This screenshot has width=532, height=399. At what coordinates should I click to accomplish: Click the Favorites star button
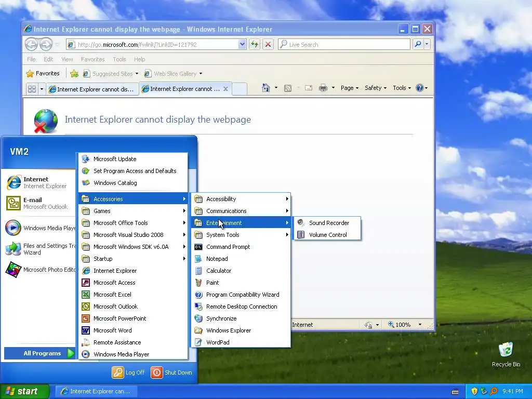coord(43,73)
